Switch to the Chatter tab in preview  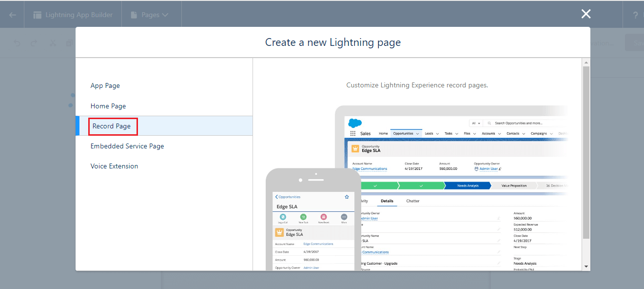coord(412,201)
